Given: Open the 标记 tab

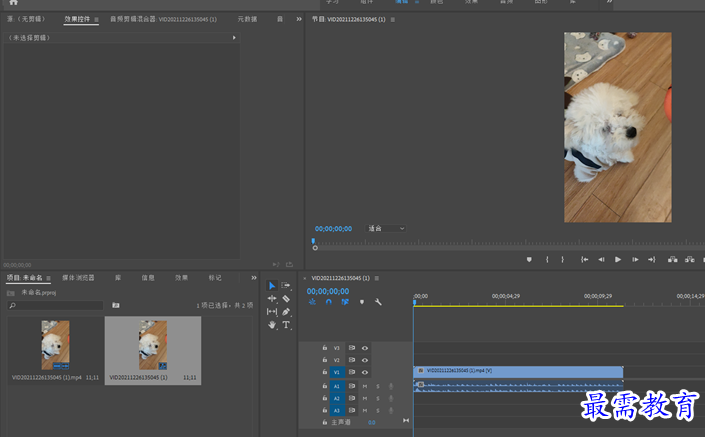Looking at the screenshot, I should (215, 278).
